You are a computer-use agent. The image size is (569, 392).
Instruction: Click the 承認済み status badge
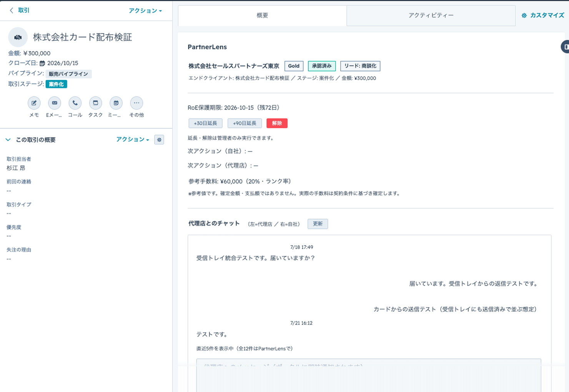click(x=322, y=66)
